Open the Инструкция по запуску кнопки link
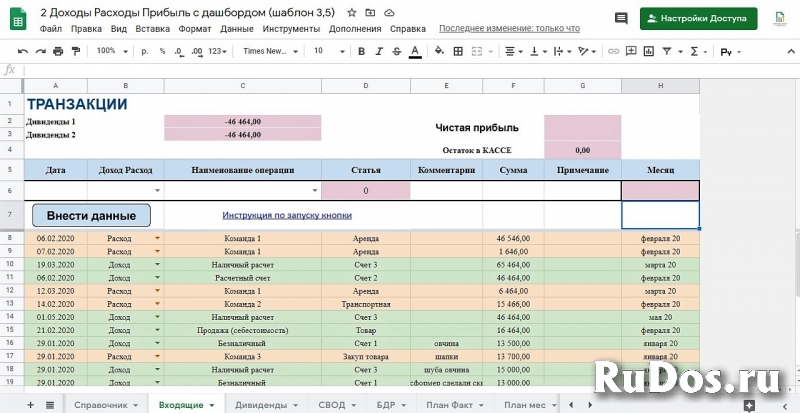Screen dimensions: 800x413 coord(286,215)
